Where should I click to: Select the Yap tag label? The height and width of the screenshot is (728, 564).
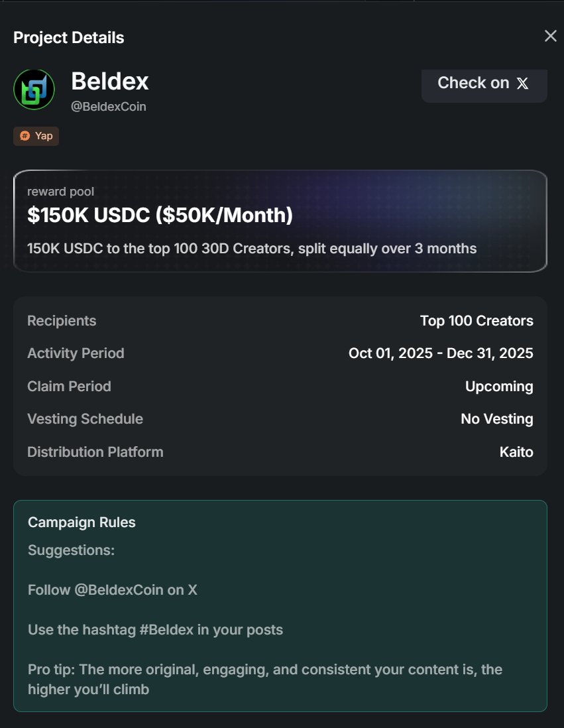[44, 136]
